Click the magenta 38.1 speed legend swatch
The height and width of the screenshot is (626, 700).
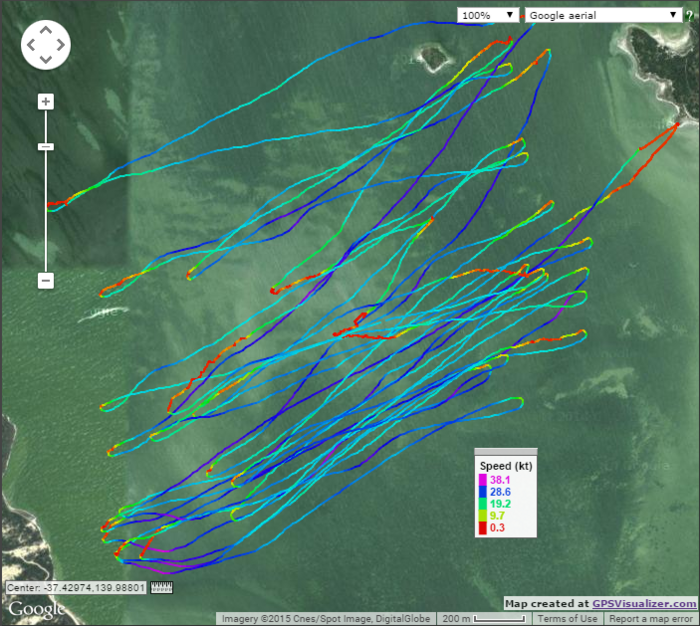[483, 481]
